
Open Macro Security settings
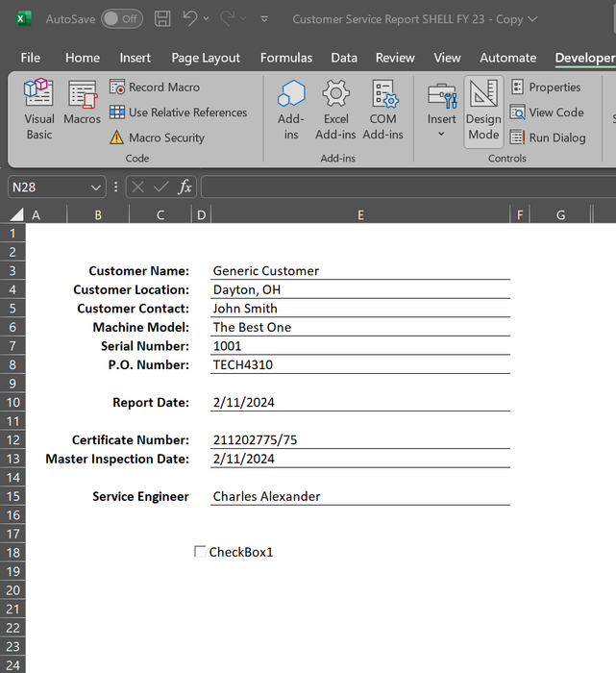pos(157,137)
